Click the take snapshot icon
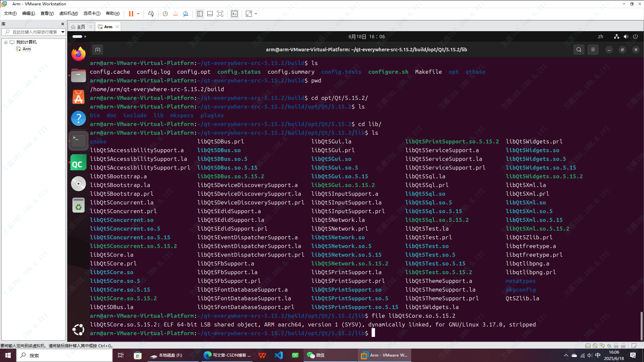Image resolution: width=644 pixels, height=362 pixels. [165, 14]
